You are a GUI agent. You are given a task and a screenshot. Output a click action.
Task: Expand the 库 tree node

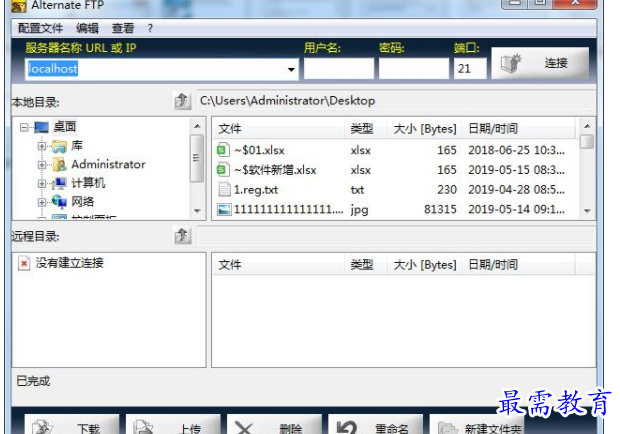pos(42,146)
